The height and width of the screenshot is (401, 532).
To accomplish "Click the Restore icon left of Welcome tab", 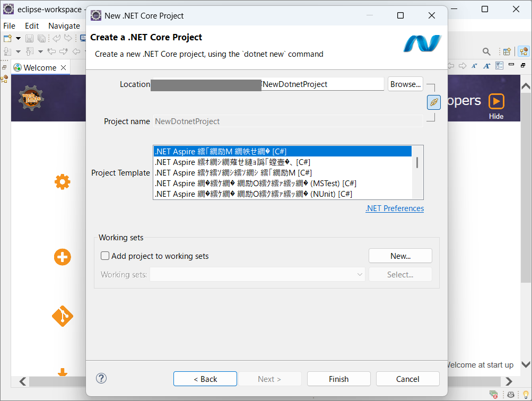I will 4,67.
